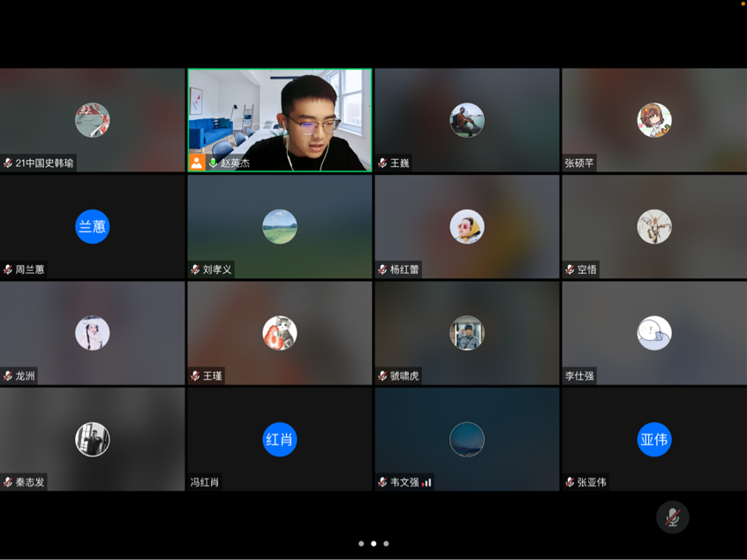The image size is (747, 560).
Task: Select 刘孝义's landscape avatar
Action: pyautogui.click(x=279, y=227)
